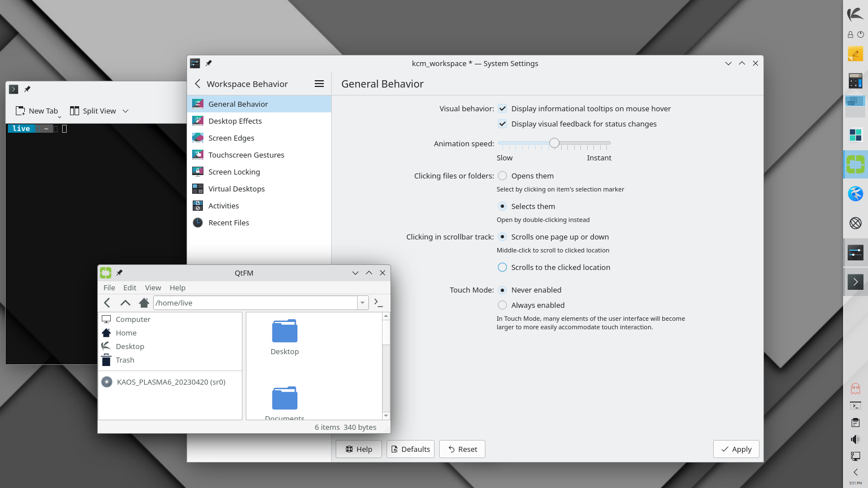868x488 pixels.
Task: Expand the QtFM path history dropdown
Action: click(363, 303)
